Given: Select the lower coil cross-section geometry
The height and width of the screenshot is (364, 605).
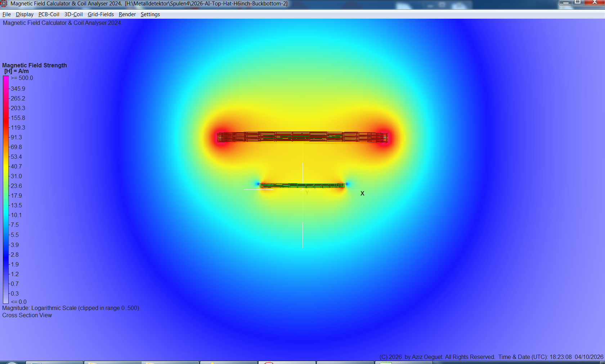Looking at the screenshot, I should 302,185.
